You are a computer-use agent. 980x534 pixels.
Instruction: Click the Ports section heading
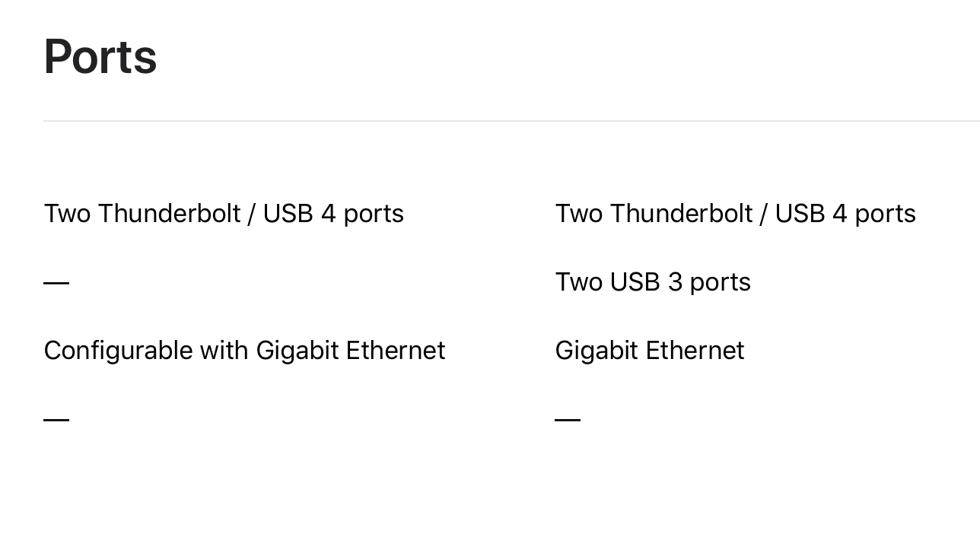100,57
